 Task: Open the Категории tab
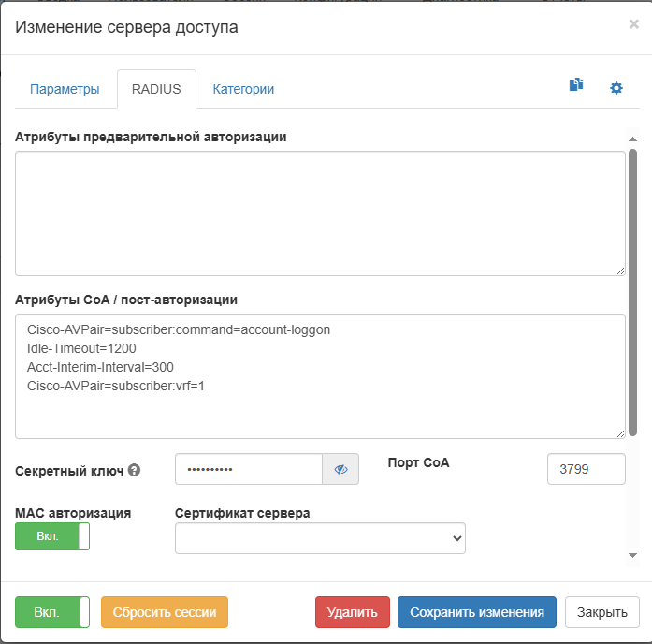pos(243,89)
